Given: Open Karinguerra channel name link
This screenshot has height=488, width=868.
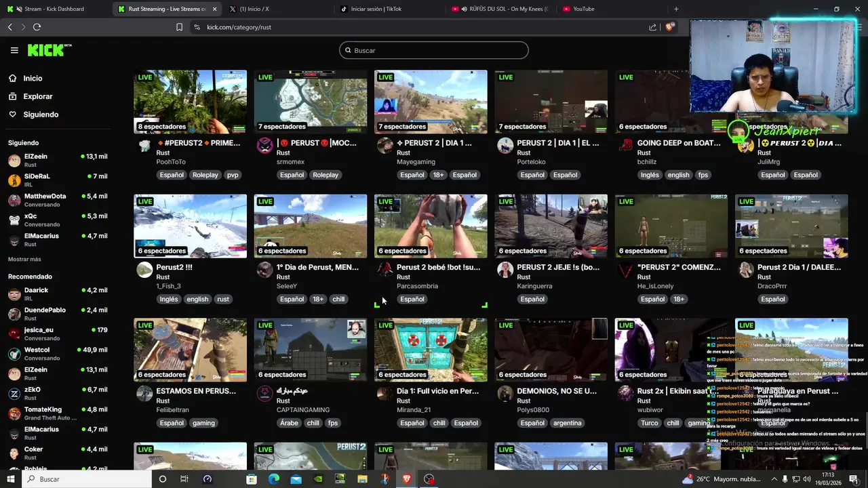Looking at the screenshot, I should tap(534, 286).
